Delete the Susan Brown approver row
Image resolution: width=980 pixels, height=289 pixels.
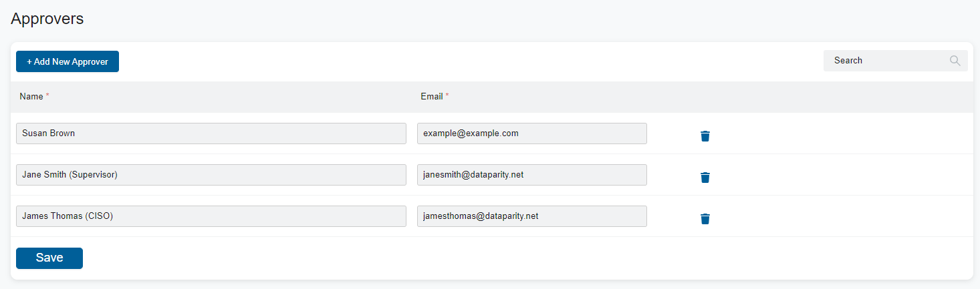tap(705, 136)
